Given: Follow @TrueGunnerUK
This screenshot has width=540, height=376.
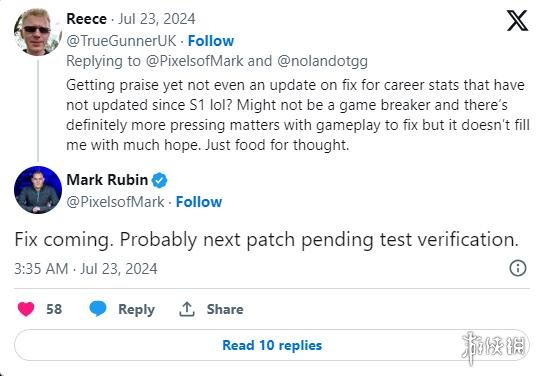Looking at the screenshot, I should pyautogui.click(x=211, y=41).
